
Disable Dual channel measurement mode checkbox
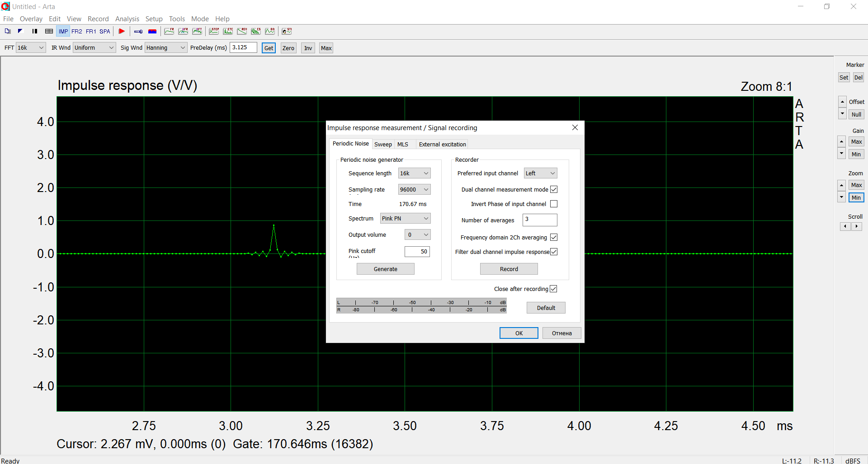554,190
